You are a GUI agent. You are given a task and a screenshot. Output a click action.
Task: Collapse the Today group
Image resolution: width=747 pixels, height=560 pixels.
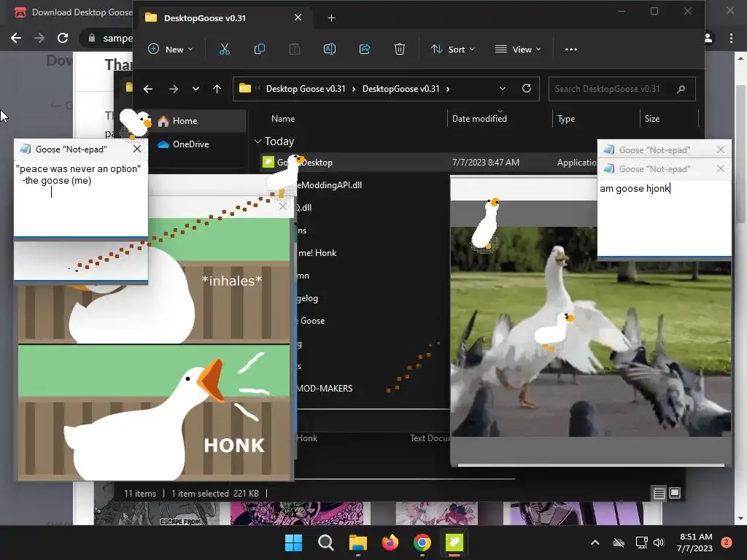[x=258, y=141]
